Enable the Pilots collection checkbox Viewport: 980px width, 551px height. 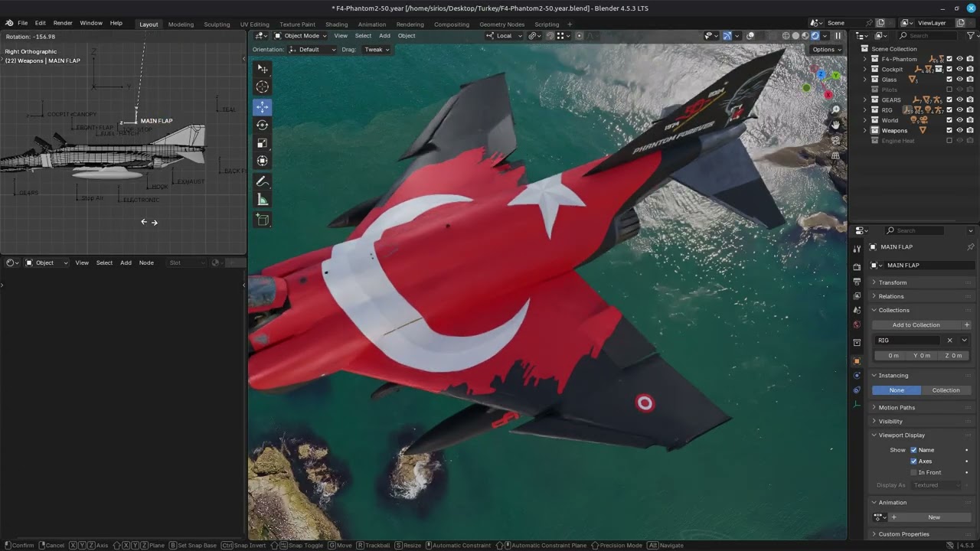(x=949, y=90)
